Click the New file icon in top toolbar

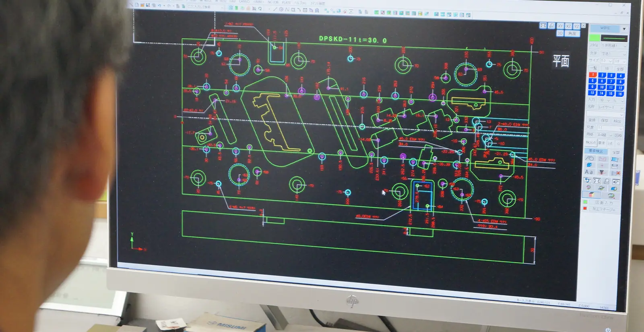pos(137,5)
